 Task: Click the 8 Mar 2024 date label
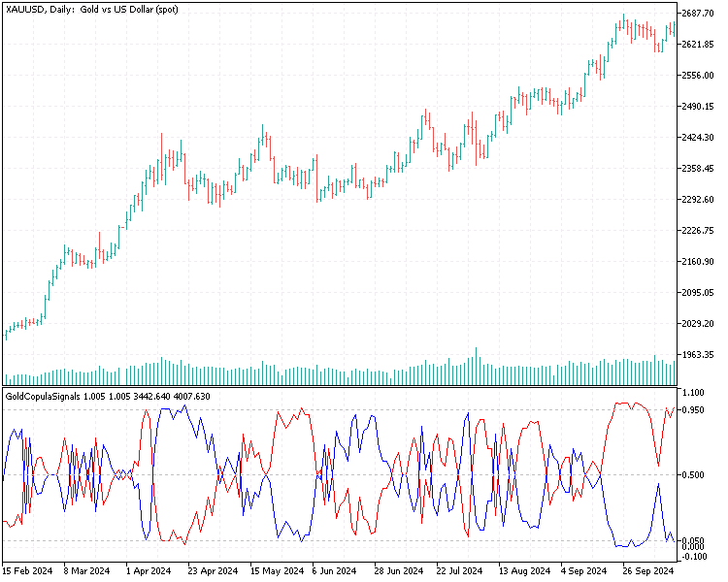click(x=87, y=571)
